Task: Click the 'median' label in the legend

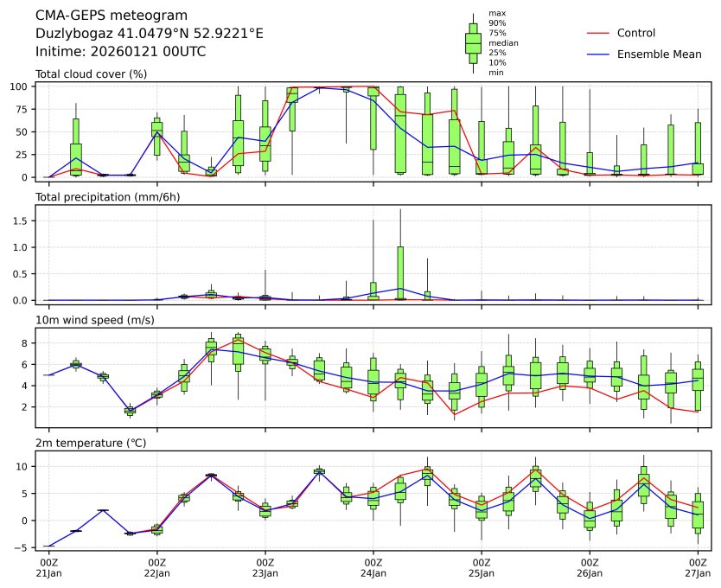Action: click(x=502, y=42)
